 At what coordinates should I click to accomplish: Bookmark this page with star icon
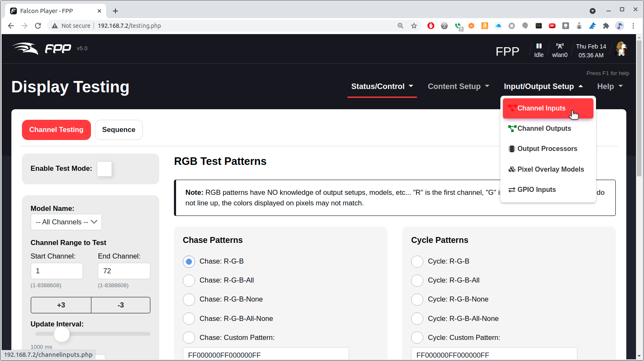click(x=414, y=26)
